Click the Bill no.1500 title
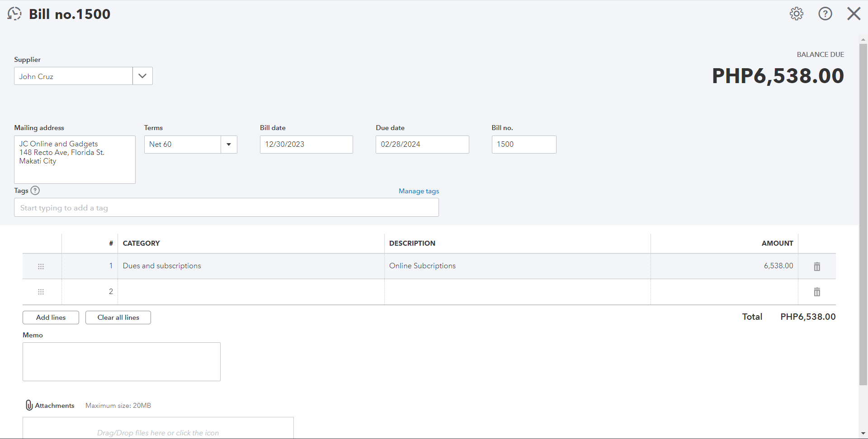This screenshot has height=439, width=868. (70, 14)
